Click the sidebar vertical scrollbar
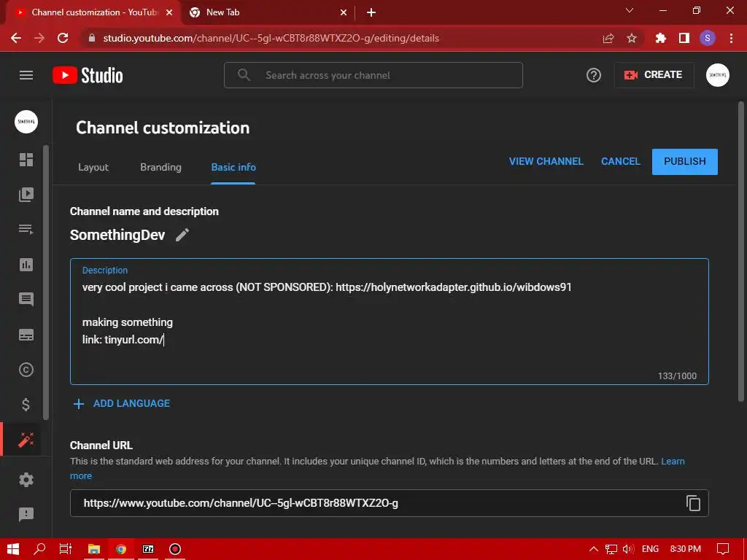Viewport: 747px width, 560px height. click(46, 282)
